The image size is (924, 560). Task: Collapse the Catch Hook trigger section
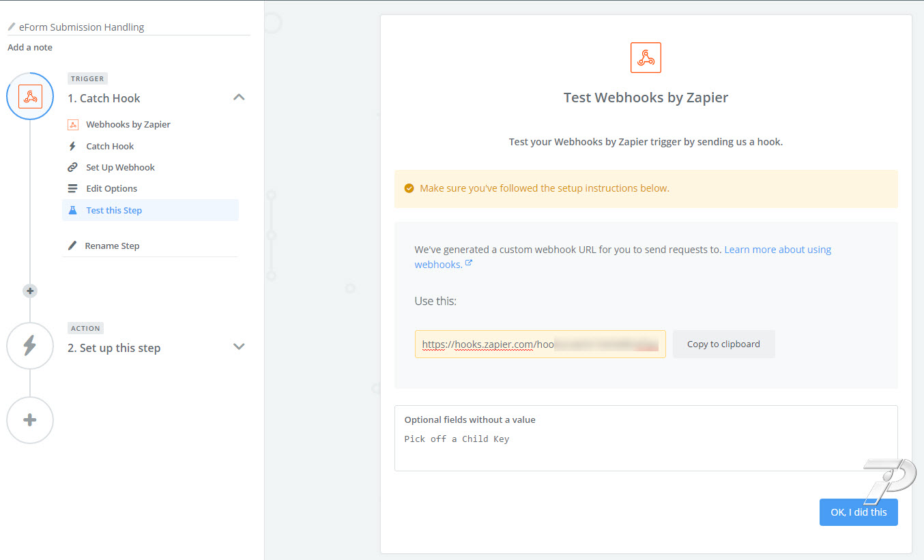239,97
